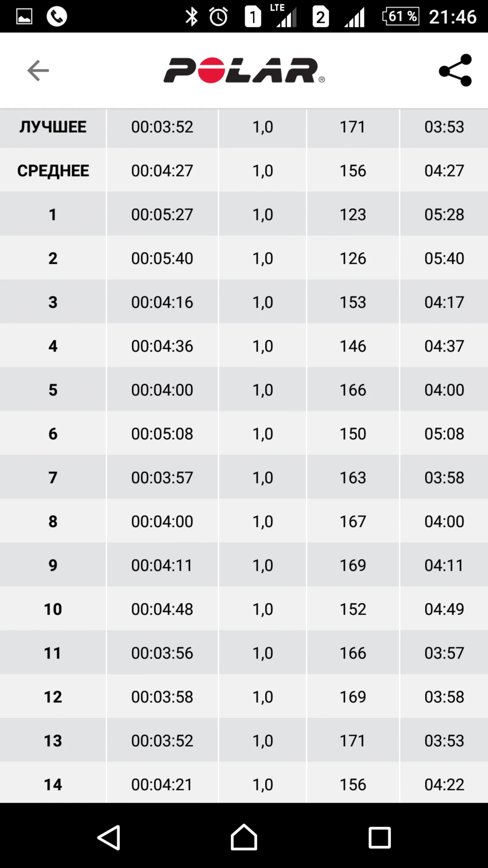Select the ЛУЧШЕЕ row label
This screenshot has height=868, width=488.
[x=53, y=127]
